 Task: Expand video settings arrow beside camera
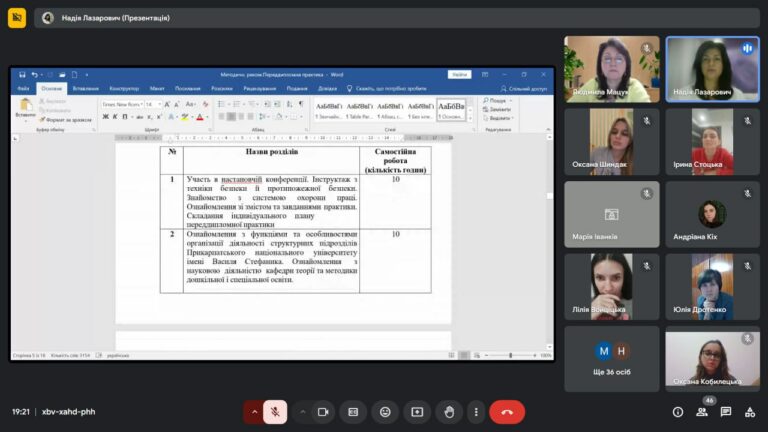pos(303,412)
